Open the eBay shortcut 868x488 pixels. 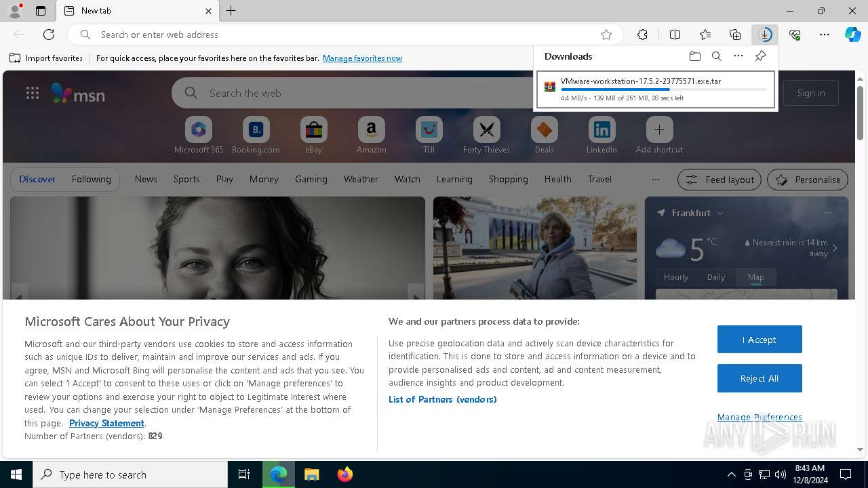coord(313,136)
